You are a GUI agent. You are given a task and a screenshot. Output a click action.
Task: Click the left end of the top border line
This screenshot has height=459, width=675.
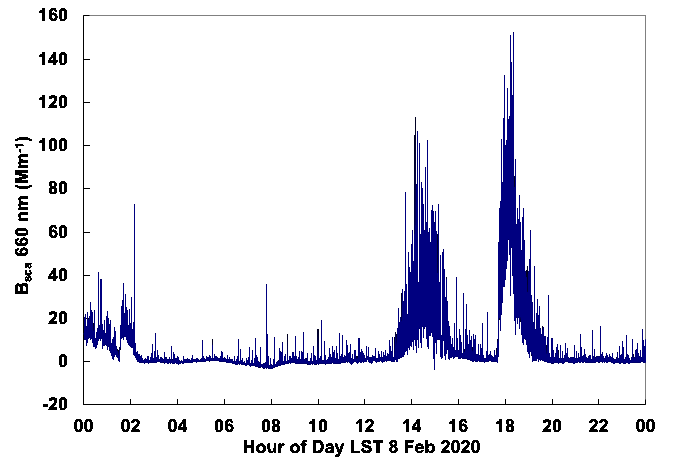[90, 15]
